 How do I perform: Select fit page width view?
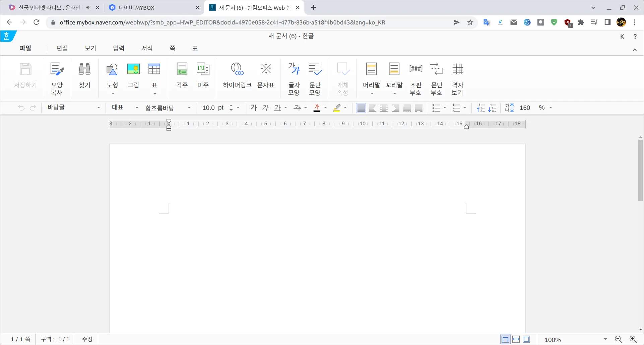tap(516, 339)
